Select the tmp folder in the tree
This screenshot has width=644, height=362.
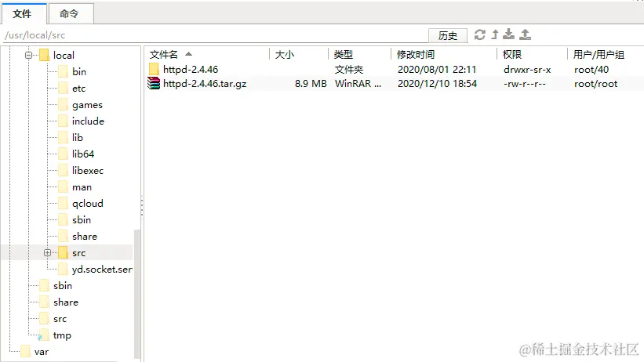[x=62, y=335]
